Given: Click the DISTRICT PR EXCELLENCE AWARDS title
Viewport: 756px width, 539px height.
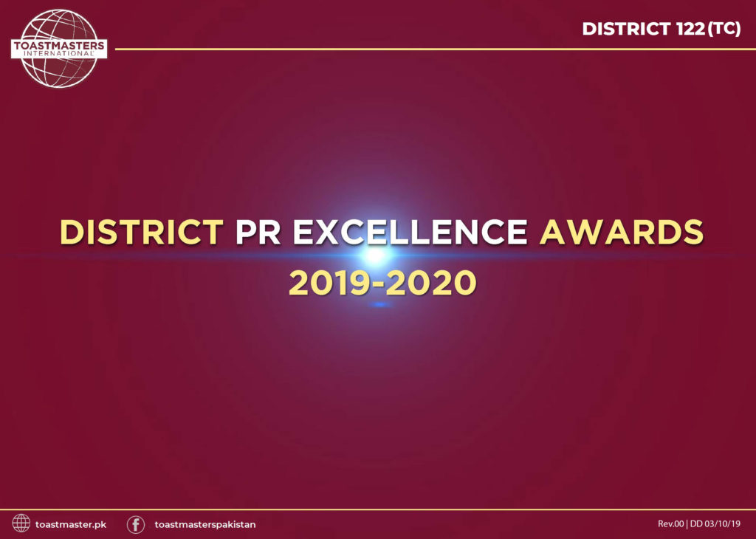Looking at the screenshot, I should [x=382, y=232].
